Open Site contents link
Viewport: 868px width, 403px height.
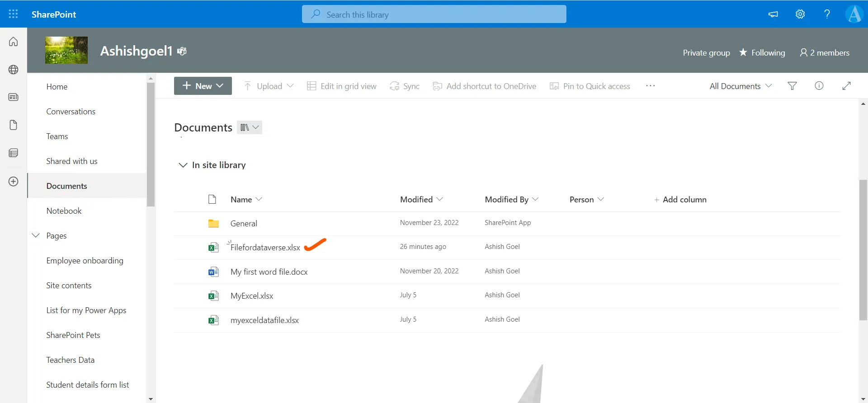[x=69, y=285]
